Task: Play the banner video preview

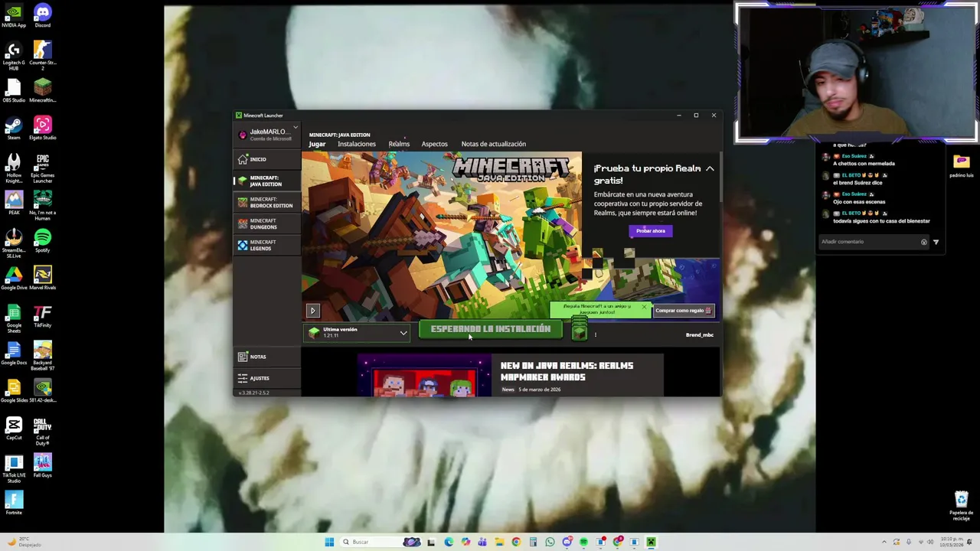Action: pyautogui.click(x=312, y=311)
